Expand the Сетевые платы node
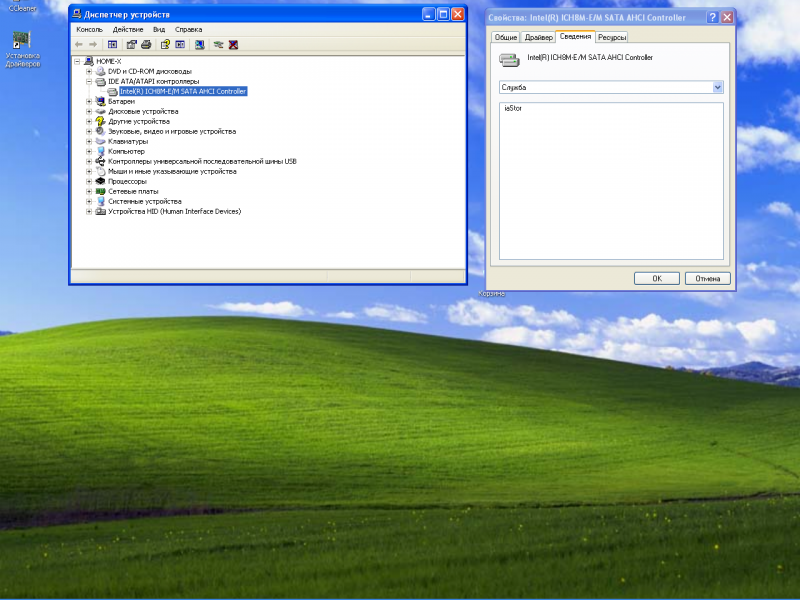800x600 pixels. pyautogui.click(x=89, y=191)
